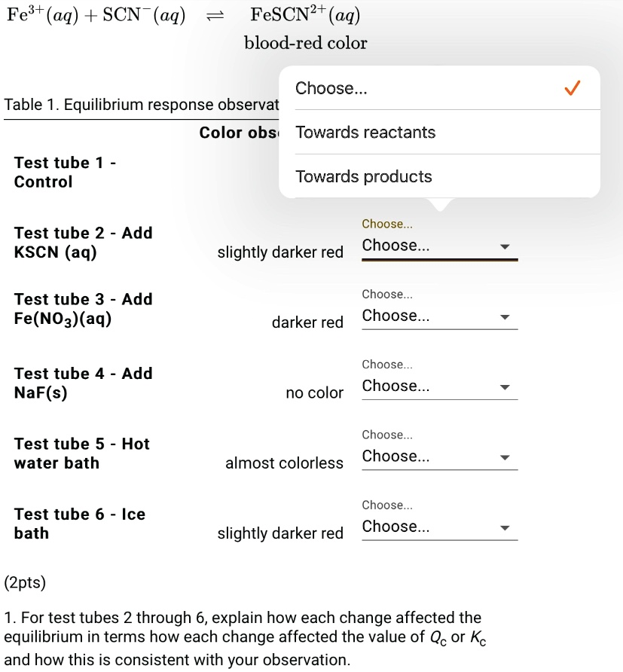Click the selected Choose... option at top

coord(332,88)
